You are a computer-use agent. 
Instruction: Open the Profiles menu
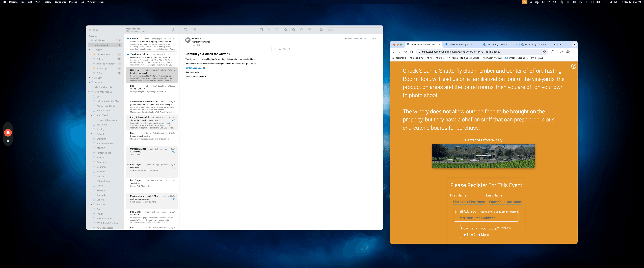[x=73, y=2]
